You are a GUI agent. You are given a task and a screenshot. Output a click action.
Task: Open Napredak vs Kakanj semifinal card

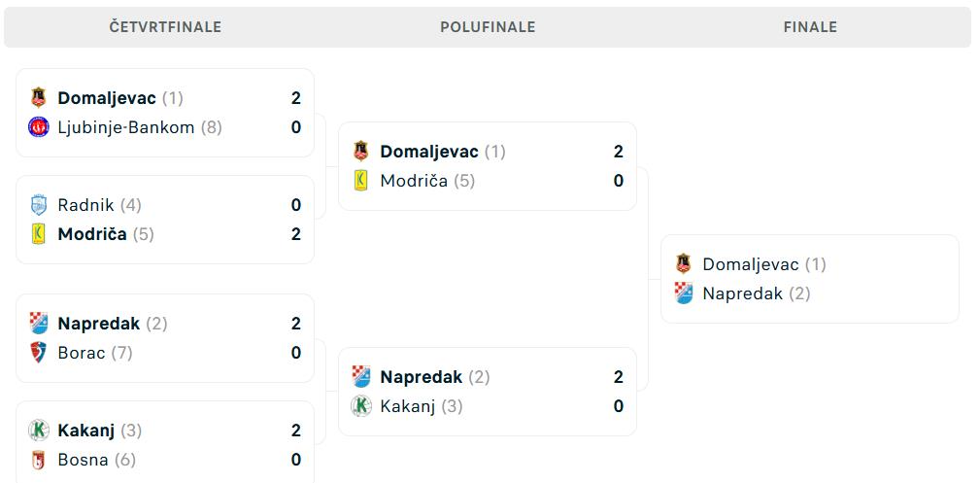point(488,392)
